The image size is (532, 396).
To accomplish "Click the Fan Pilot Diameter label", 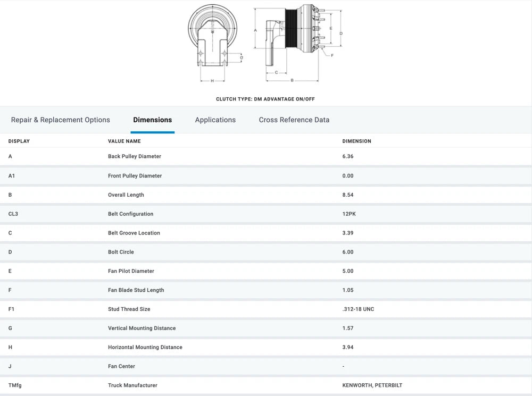I will click(131, 272).
